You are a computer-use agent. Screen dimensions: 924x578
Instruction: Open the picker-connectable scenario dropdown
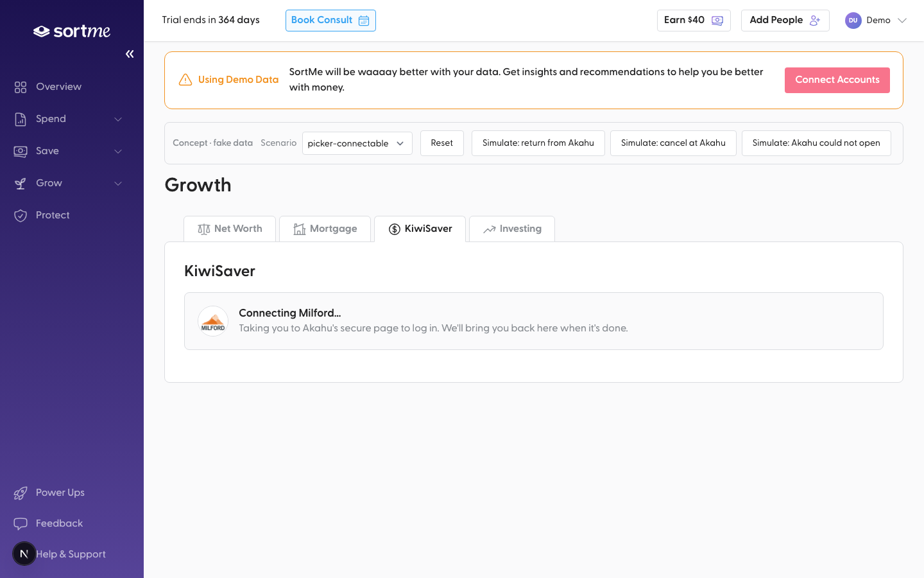tap(357, 143)
